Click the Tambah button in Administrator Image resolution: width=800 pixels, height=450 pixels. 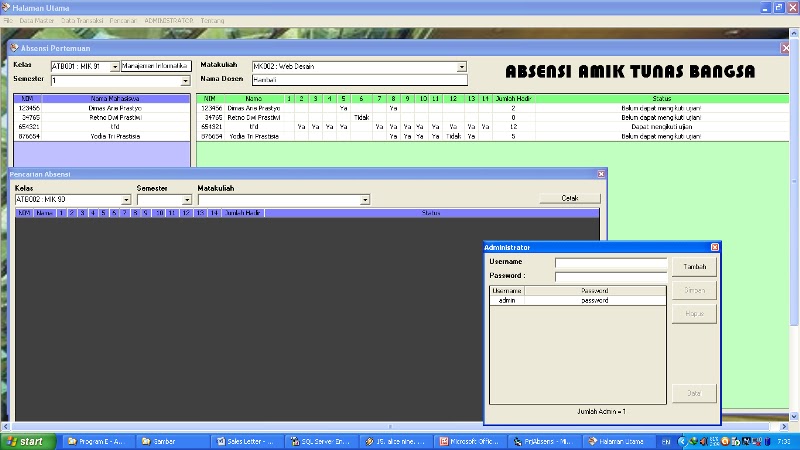pos(694,267)
